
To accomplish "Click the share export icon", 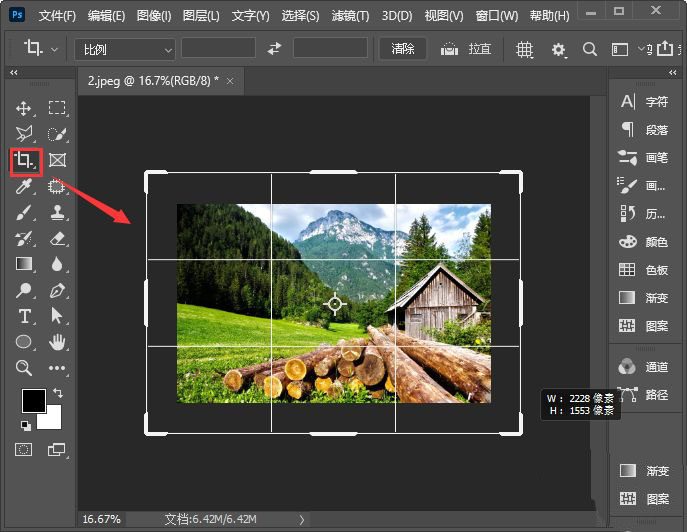I will click(x=664, y=48).
